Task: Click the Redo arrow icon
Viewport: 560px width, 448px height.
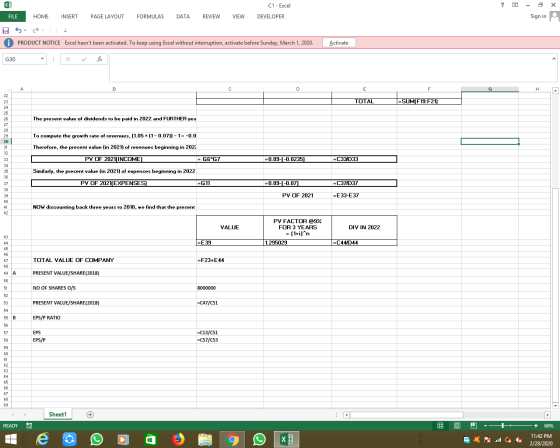Action: 35,30
